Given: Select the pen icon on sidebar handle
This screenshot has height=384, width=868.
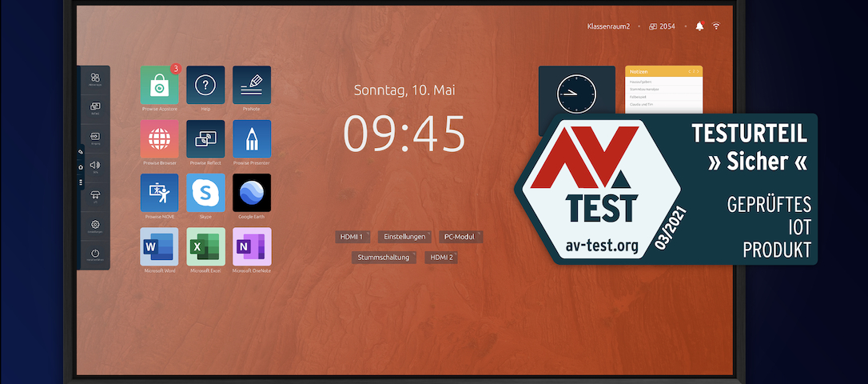Looking at the screenshot, I should (80, 151).
